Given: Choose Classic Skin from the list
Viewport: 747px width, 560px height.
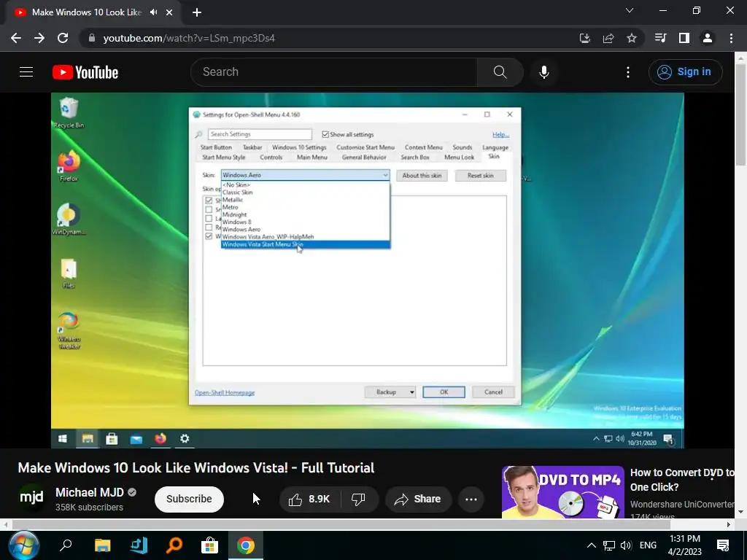Looking at the screenshot, I should (306, 192).
